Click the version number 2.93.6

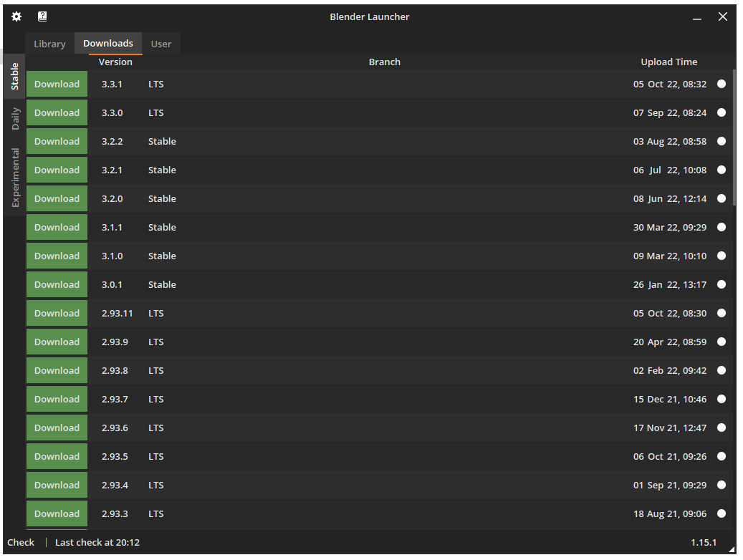[x=115, y=428]
